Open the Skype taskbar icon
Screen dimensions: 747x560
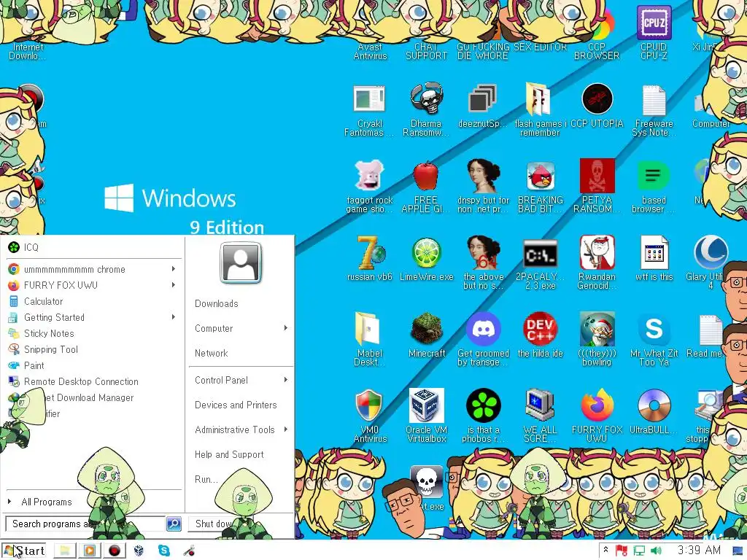click(164, 551)
